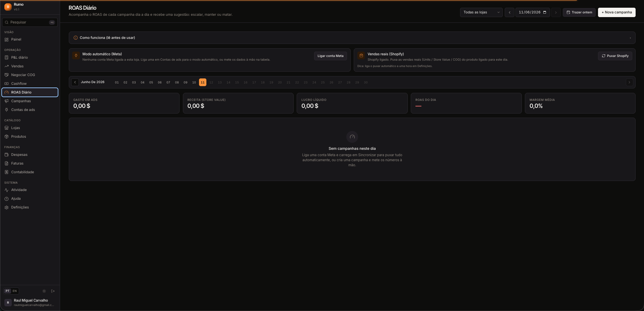Open the Cashflow menu item

30,84
